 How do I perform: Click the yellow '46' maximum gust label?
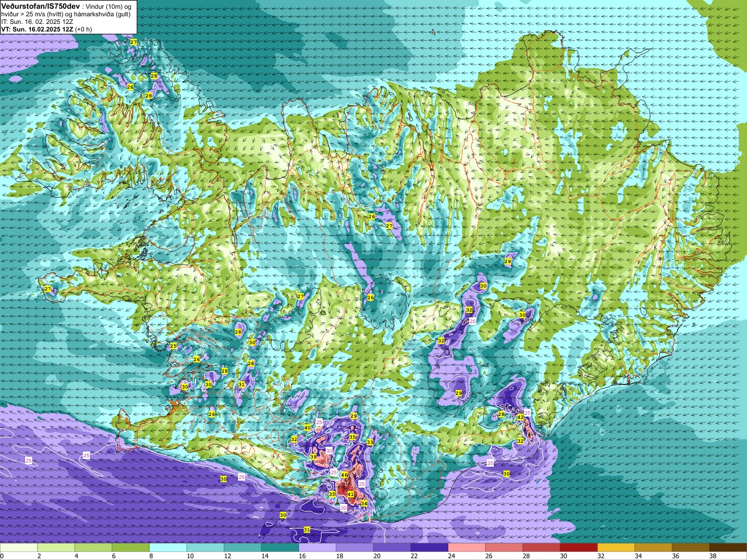(344, 475)
